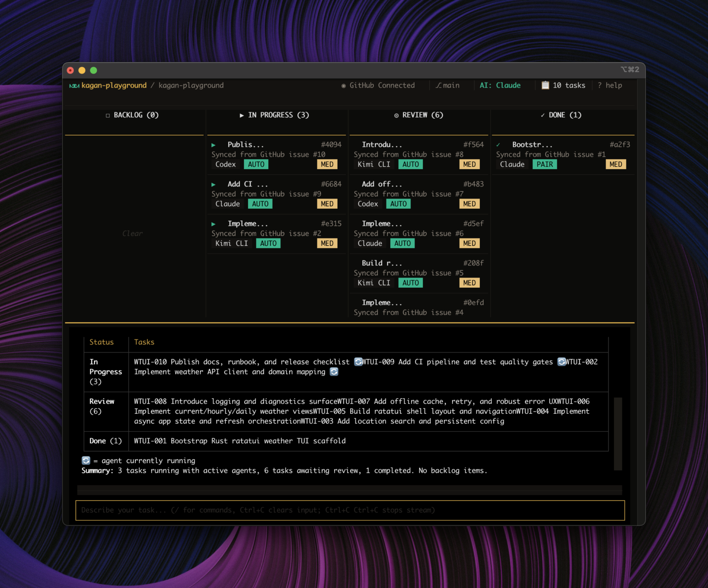The width and height of the screenshot is (708, 588).
Task: Select the Done (1) status cell
Action: [x=106, y=441]
